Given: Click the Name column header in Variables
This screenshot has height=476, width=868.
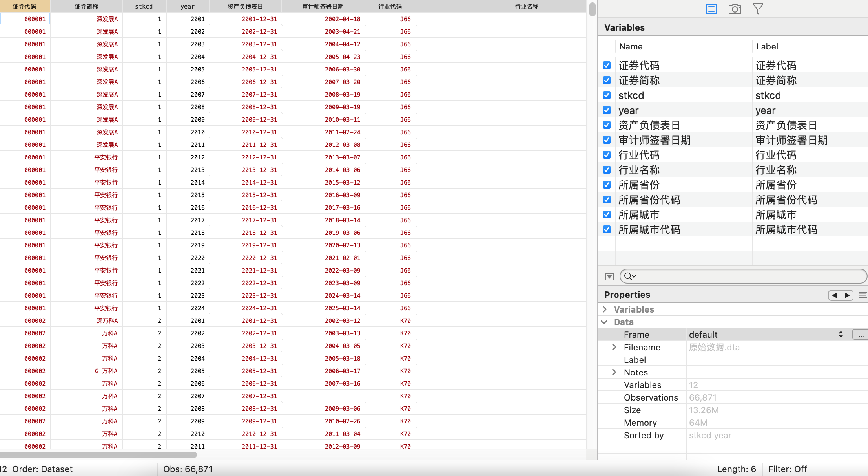Looking at the screenshot, I should point(631,46).
